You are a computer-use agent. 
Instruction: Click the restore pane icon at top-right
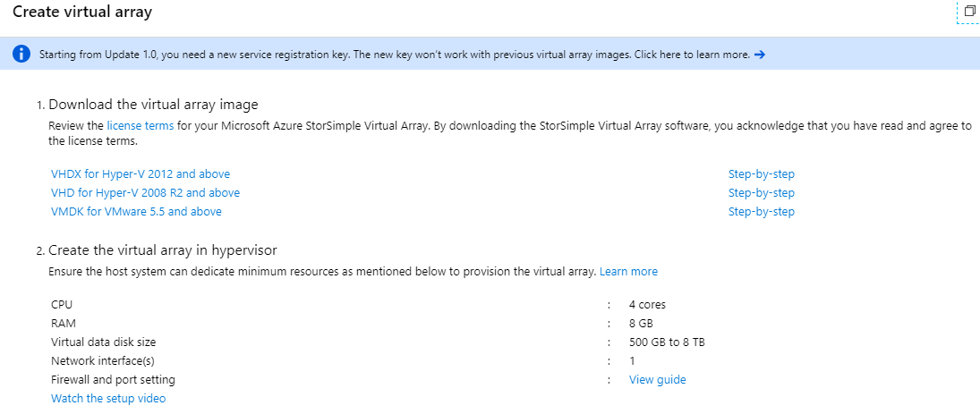coord(969,12)
